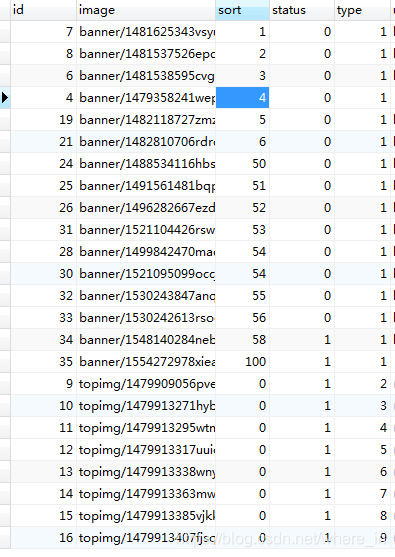Select type cell in row id 10
The image size is (395, 557).
[362, 406]
